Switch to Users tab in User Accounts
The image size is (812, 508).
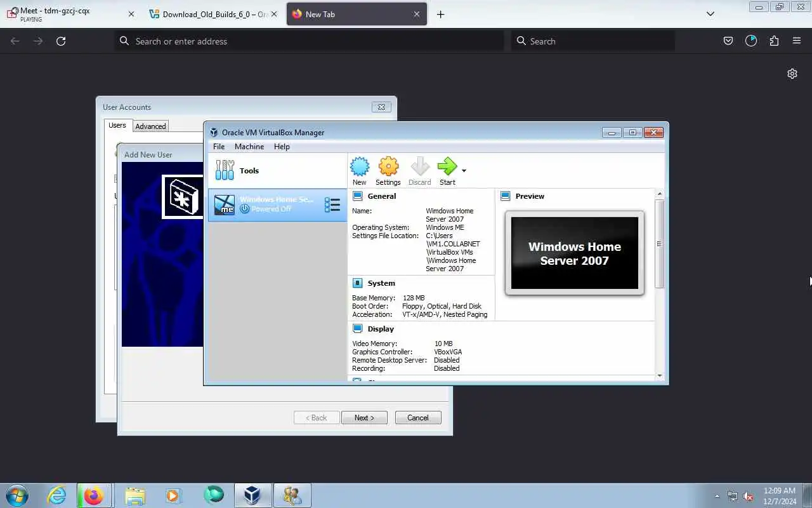pos(117,125)
